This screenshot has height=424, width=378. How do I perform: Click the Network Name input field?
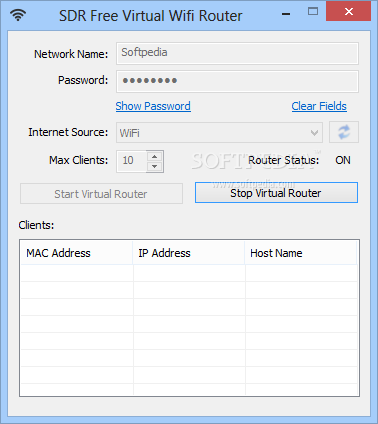pyautogui.click(x=237, y=53)
